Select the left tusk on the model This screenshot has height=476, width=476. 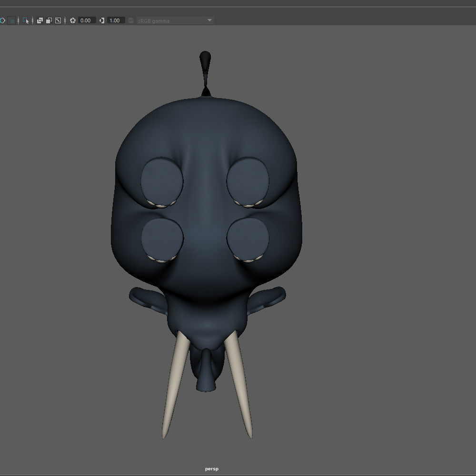tap(176, 384)
